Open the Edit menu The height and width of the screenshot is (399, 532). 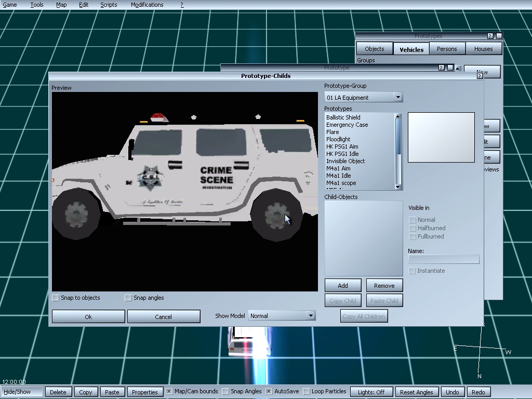(x=84, y=5)
